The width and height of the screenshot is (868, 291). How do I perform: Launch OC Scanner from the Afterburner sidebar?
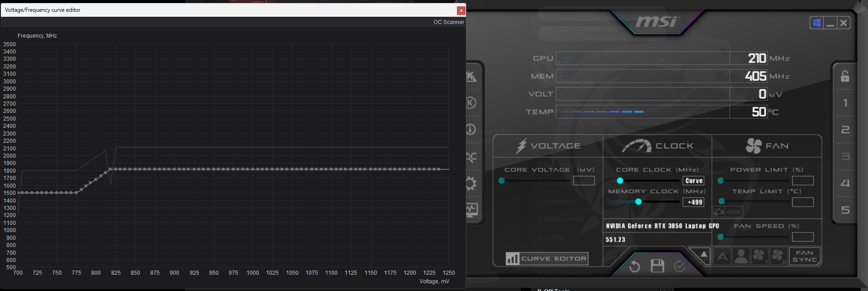(x=471, y=157)
